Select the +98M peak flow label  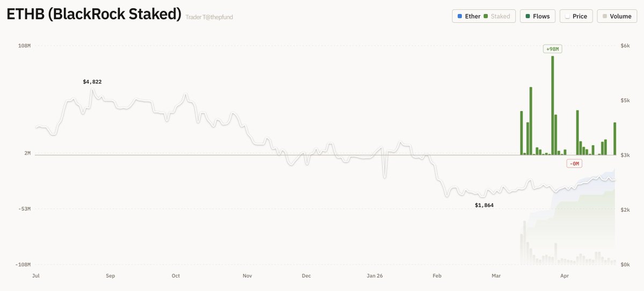coord(552,49)
